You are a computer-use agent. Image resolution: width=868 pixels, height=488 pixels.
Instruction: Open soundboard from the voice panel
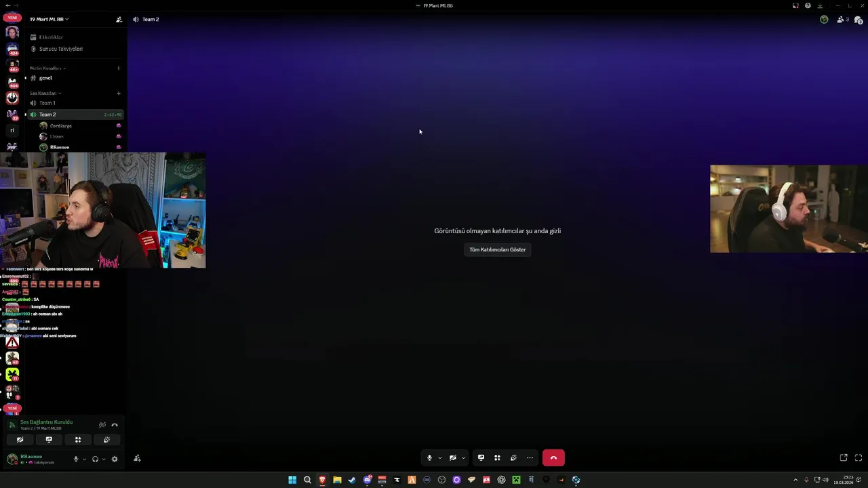pyautogui.click(x=106, y=440)
